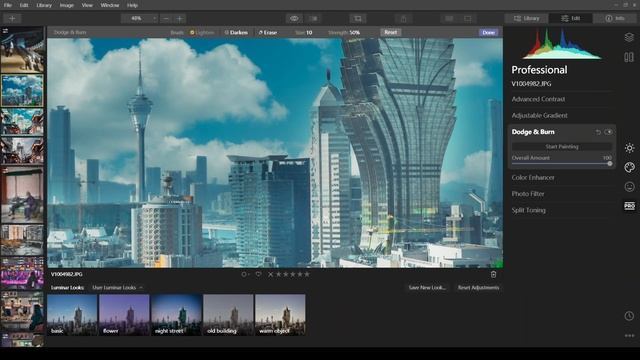Click the three-dots more icon at bottom right
This screenshot has width=640, height=360.
[x=629, y=336]
